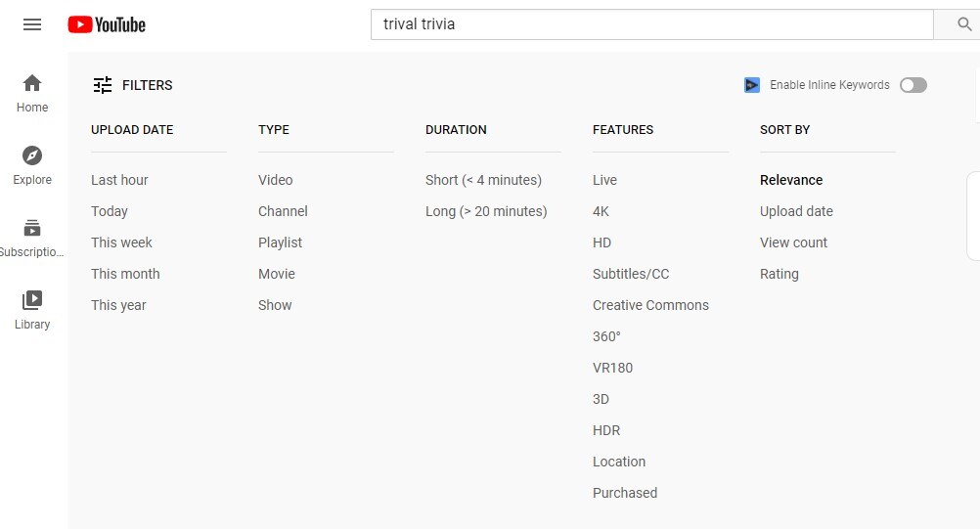Open the Explore compass icon
The image size is (980, 529).
(x=32, y=156)
